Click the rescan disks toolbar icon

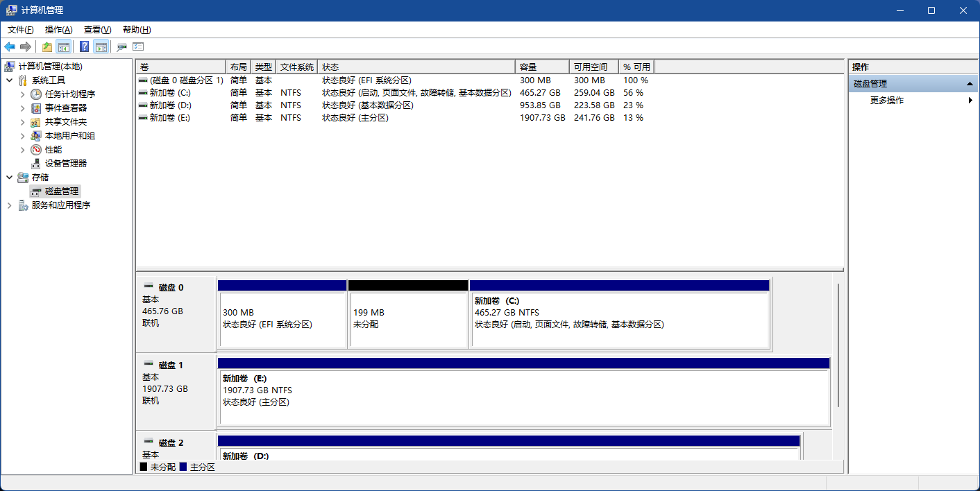pyautogui.click(x=122, y=46)
